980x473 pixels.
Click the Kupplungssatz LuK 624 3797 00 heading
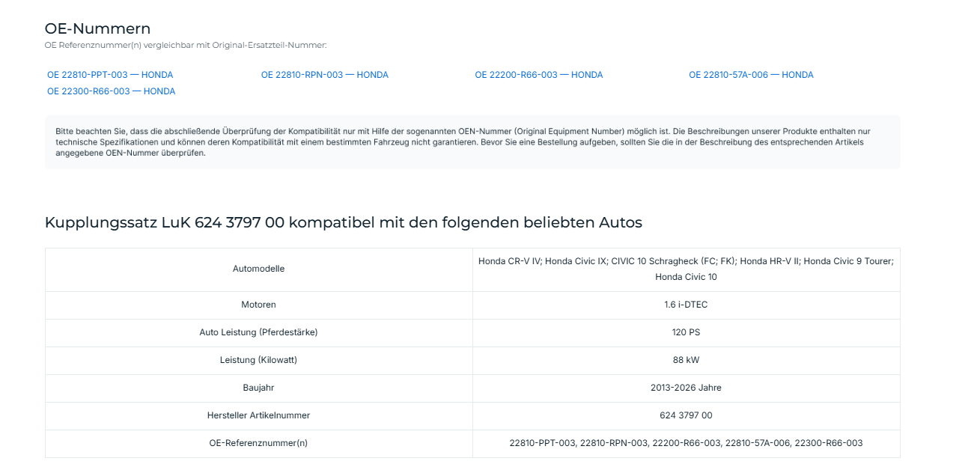point(344,222)
